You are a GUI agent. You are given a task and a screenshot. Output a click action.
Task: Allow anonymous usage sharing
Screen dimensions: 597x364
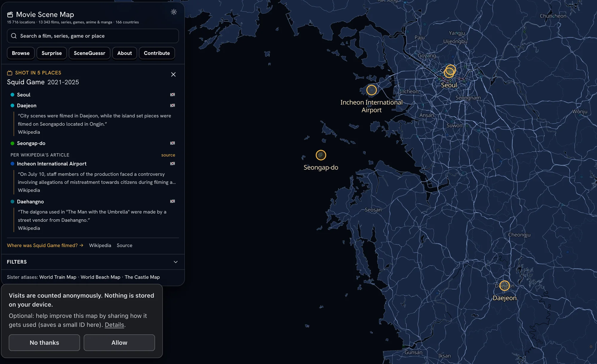coord(119,343)
